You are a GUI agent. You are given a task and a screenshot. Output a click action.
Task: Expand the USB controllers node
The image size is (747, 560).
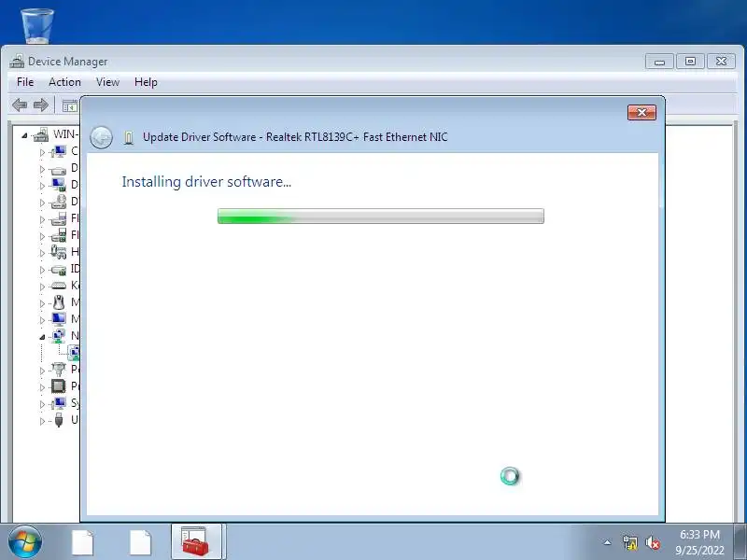point(42,421)
